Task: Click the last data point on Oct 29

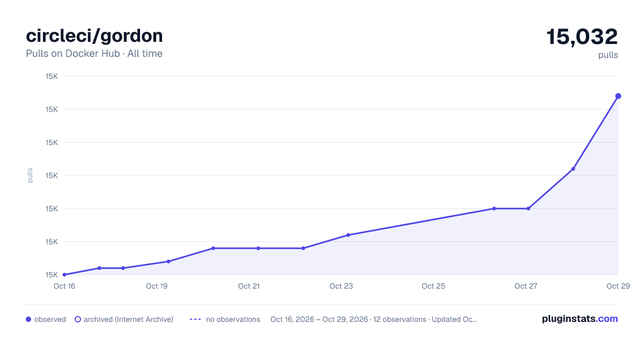Action: (618, 96)
